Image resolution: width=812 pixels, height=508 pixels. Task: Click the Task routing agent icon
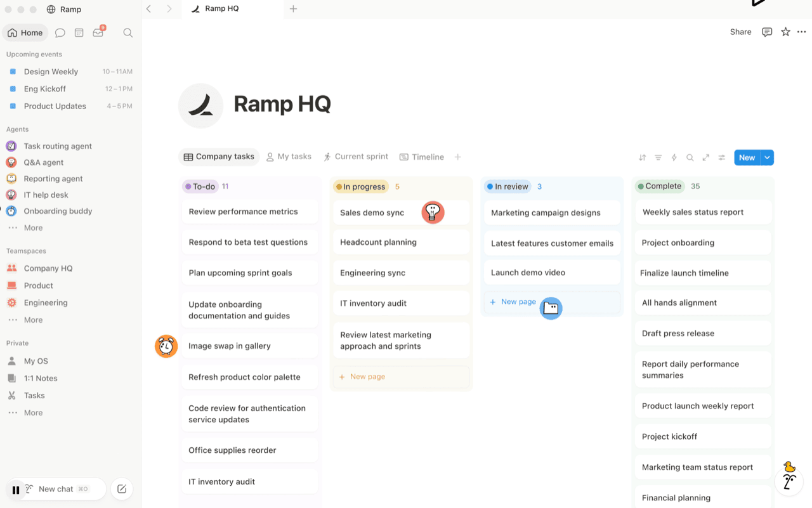click(11, 146)
